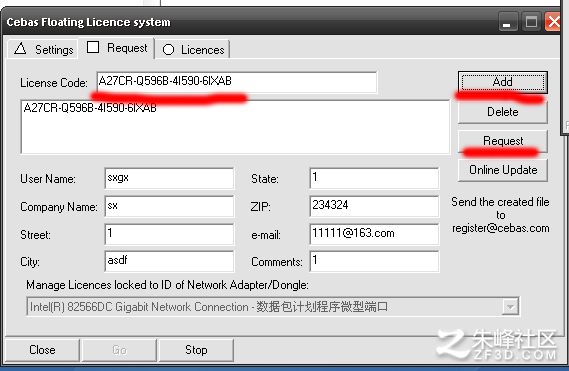Image resolution: width=569 pixels, height=371 pixels.
Task: Click the User Name field containing sxgx
Action: click(169, 178)
